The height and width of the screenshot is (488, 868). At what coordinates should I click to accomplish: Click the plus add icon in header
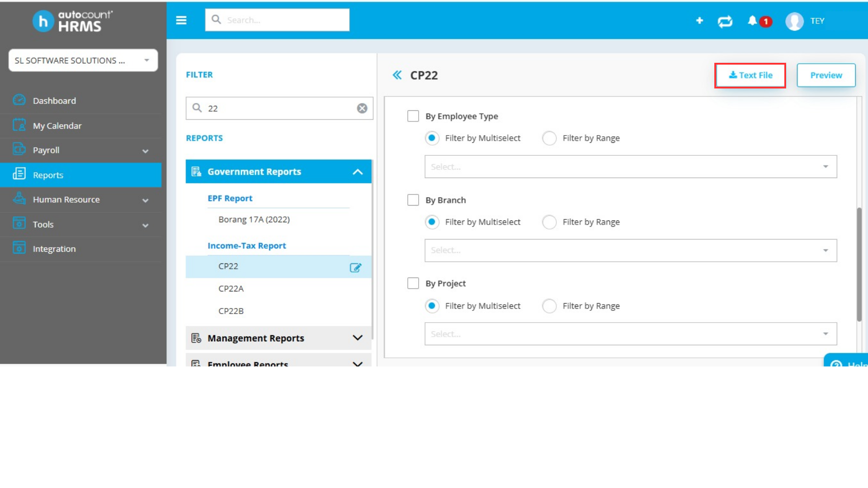click(x=699, y=21)
